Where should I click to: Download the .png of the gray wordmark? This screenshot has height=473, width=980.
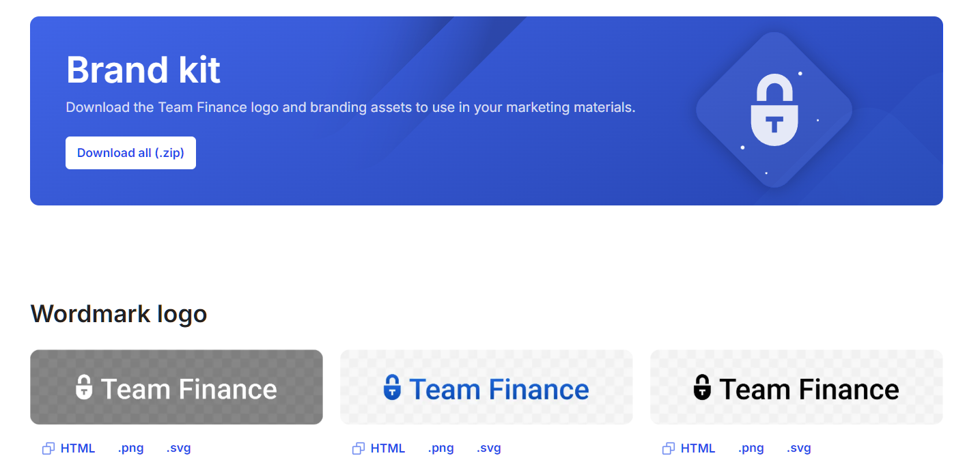point(130,448)
